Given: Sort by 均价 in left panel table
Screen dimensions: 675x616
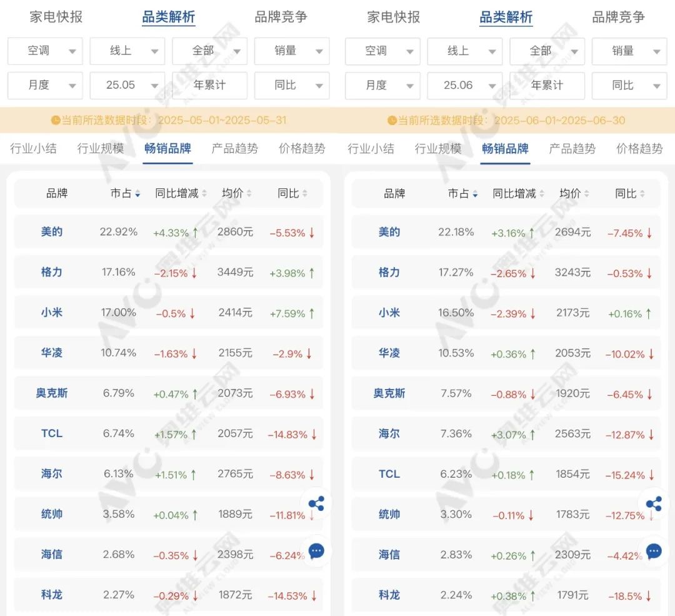Looking at the screenshot, I should pyautogui.click(x=236, y=193).
